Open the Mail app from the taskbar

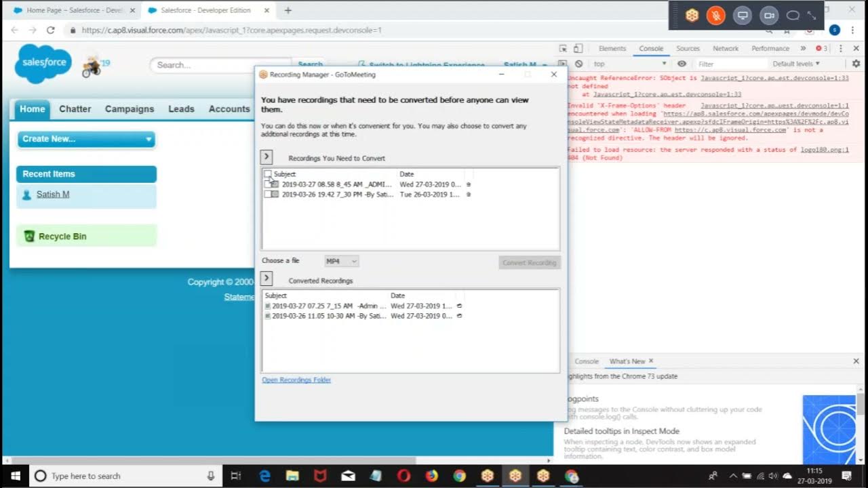point(348,476)
